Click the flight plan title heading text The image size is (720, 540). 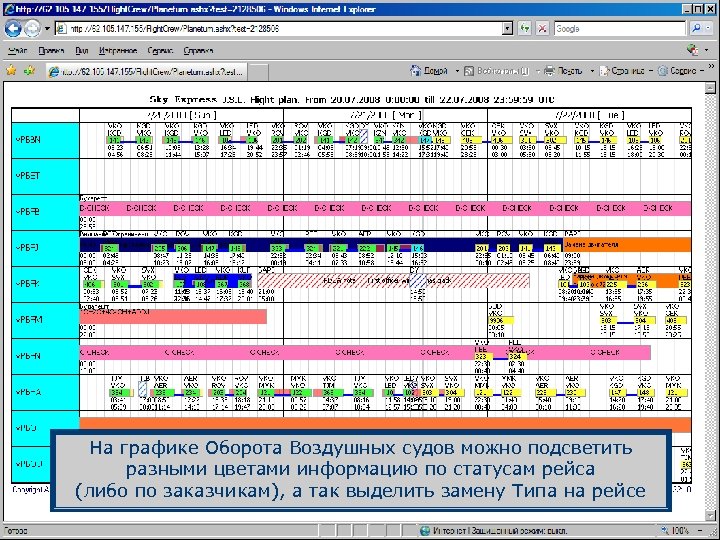(352, 99)
